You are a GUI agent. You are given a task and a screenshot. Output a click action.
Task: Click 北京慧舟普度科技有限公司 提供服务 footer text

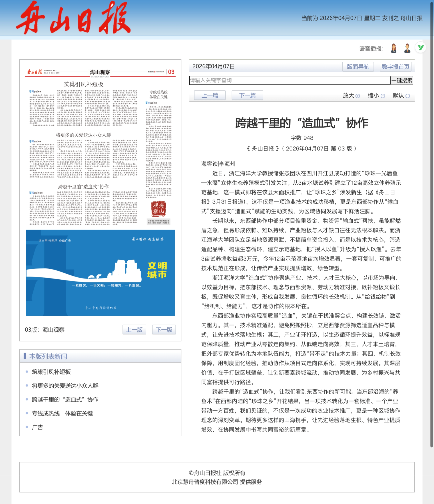tap(217, 482)
